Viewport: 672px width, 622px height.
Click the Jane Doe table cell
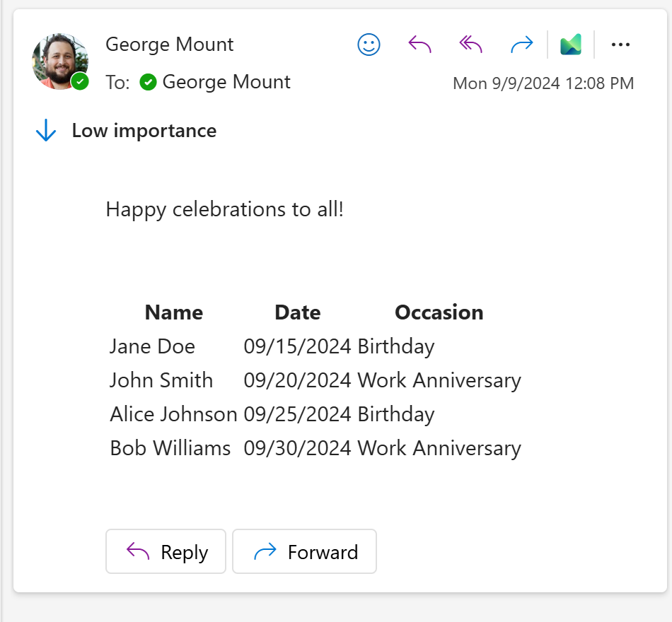152,346
